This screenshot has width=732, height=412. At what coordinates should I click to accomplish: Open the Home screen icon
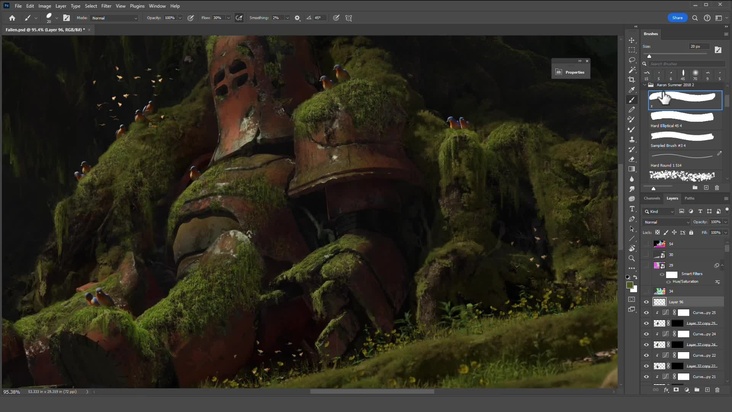[12, 18]
